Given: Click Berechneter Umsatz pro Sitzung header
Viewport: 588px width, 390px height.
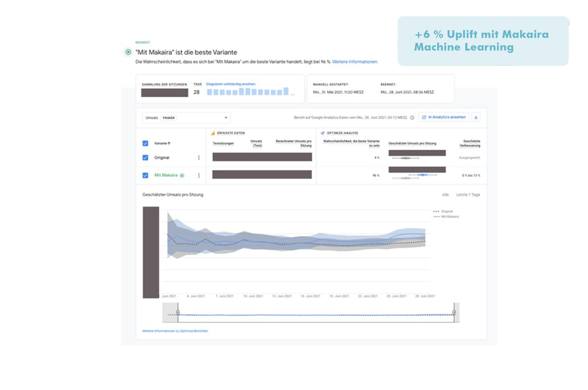Looking at the screenshot, I should [294, 143].
